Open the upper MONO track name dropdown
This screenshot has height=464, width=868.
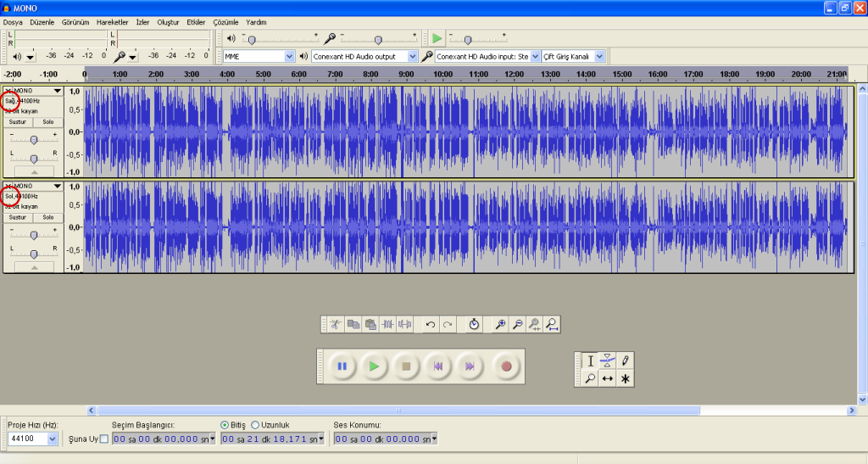(57, 91)
